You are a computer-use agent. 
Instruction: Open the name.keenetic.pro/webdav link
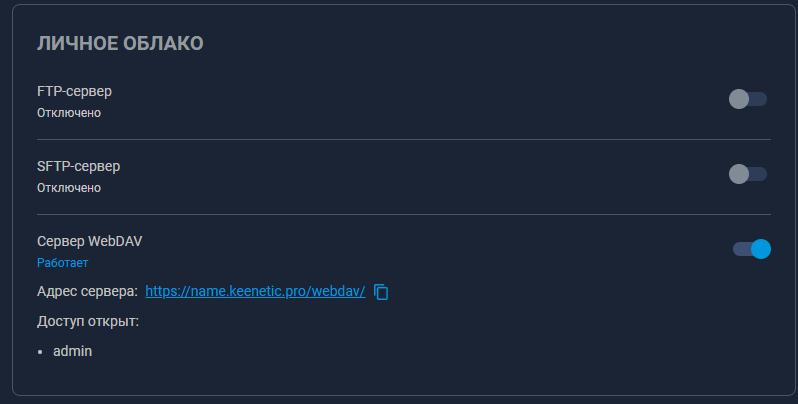255,292
